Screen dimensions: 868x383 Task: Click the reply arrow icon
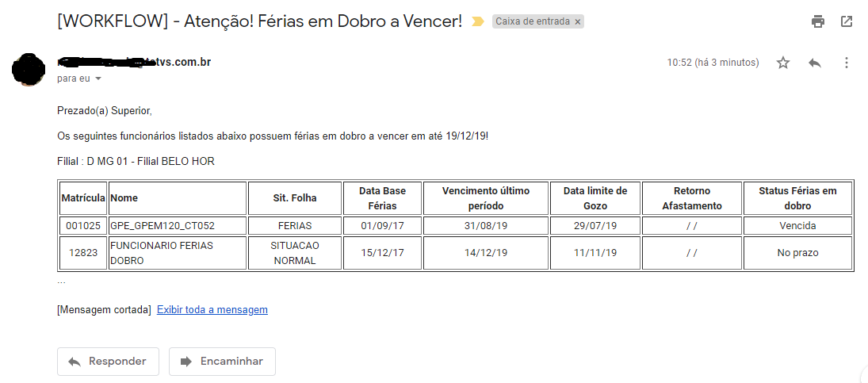click(x=815, y=63)
